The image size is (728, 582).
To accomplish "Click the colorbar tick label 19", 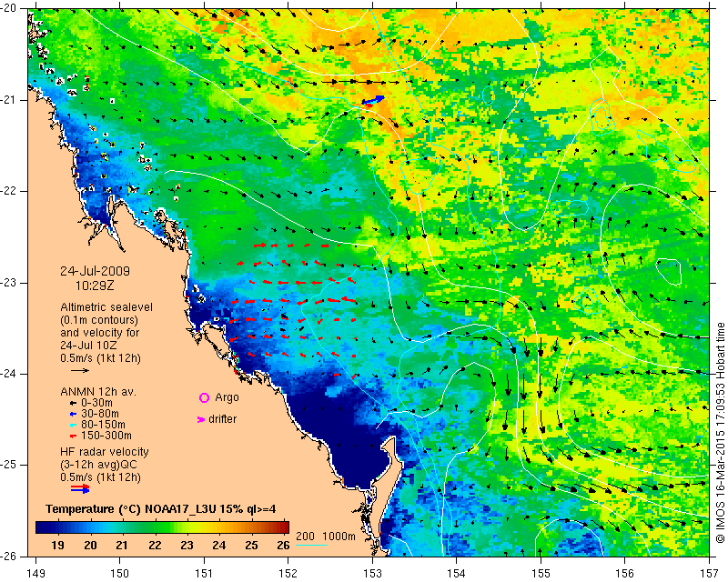I will 57,546.
